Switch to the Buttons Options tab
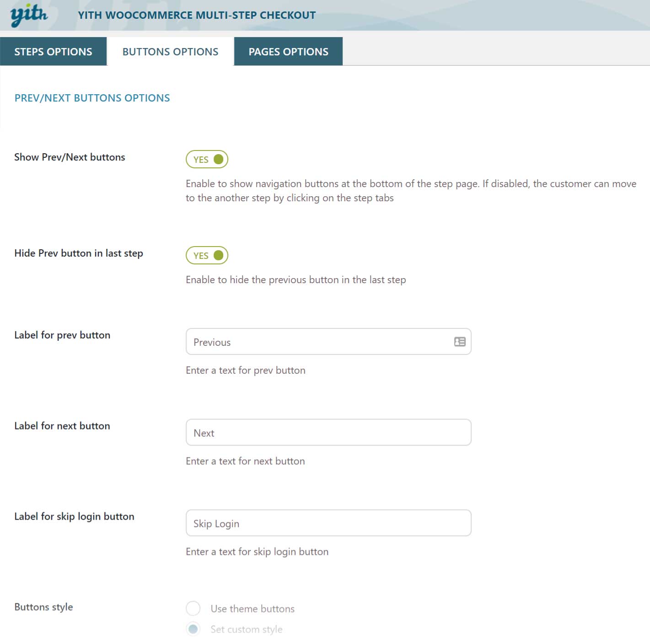This screenshot has width=650, height=644. (x=170, y=52)
